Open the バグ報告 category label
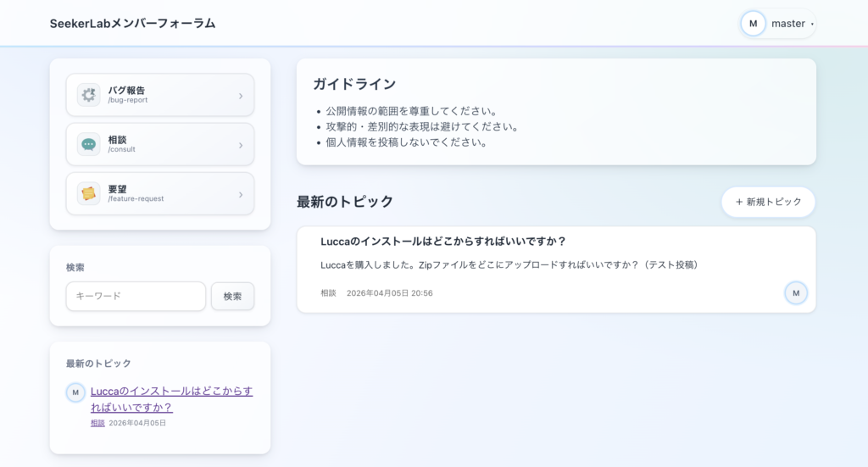This screenshot has width=868, height=467. point(125,91)
